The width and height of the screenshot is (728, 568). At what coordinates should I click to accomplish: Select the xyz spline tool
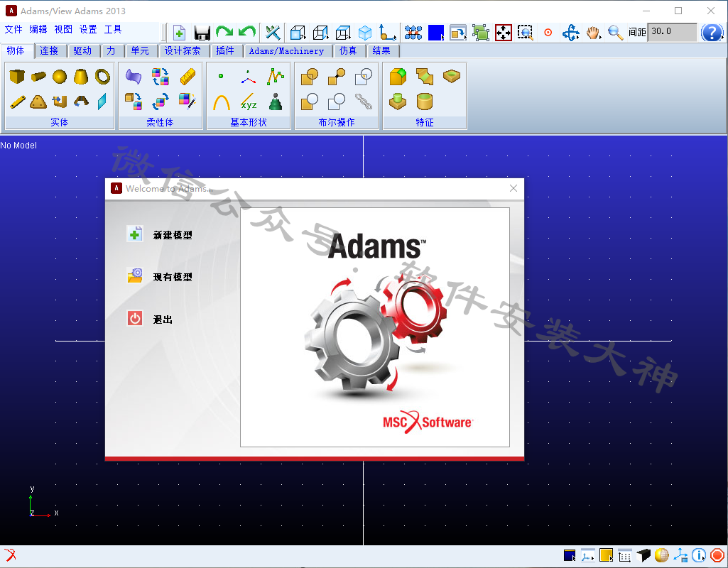249,102
